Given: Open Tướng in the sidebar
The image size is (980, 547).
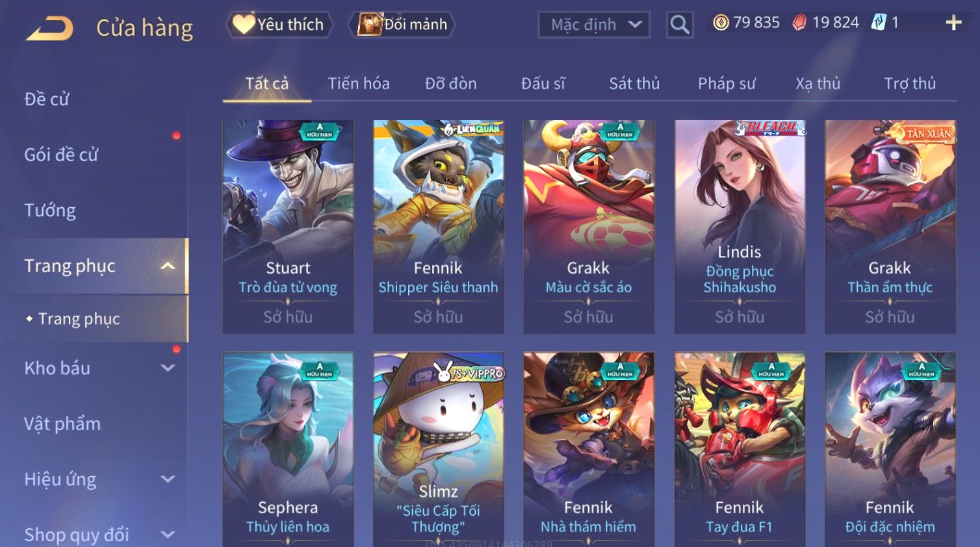Looking at the screenshot, I should pyautogui.click(x=50, y=210).
